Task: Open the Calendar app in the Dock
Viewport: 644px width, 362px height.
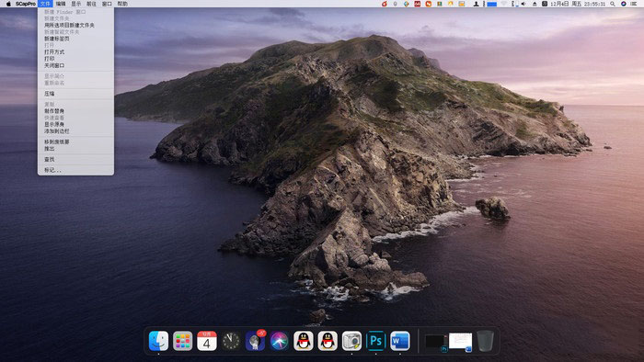Action: click(x=207, y=341)
